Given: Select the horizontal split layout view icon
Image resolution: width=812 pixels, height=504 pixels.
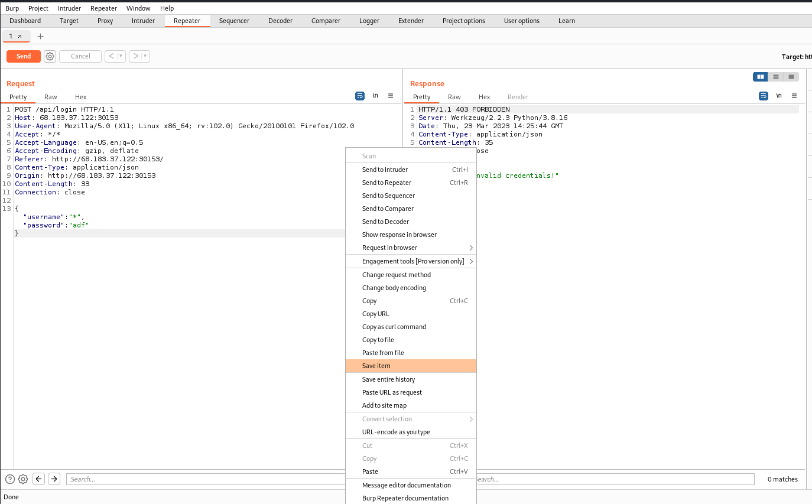Looking at the screenshot, I should tap(775, 77).
